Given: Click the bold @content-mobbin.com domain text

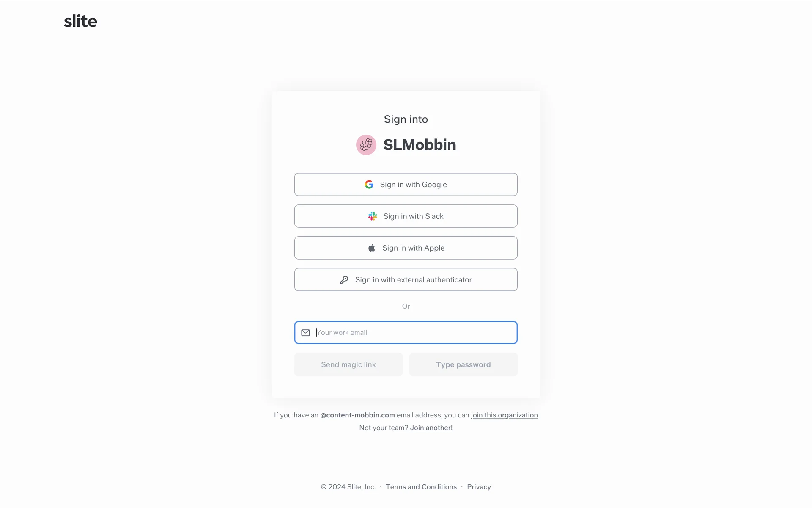Looking at the screenshot, I should click(358, 415).
